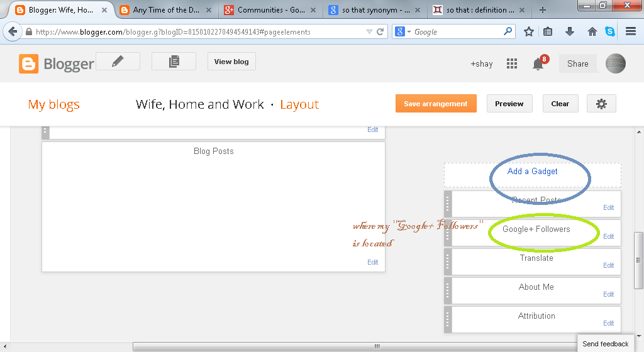The height and width of the screenshot is (352, 644).
Task: Edit the Recent Posts gadget
Action: point(608,207)
